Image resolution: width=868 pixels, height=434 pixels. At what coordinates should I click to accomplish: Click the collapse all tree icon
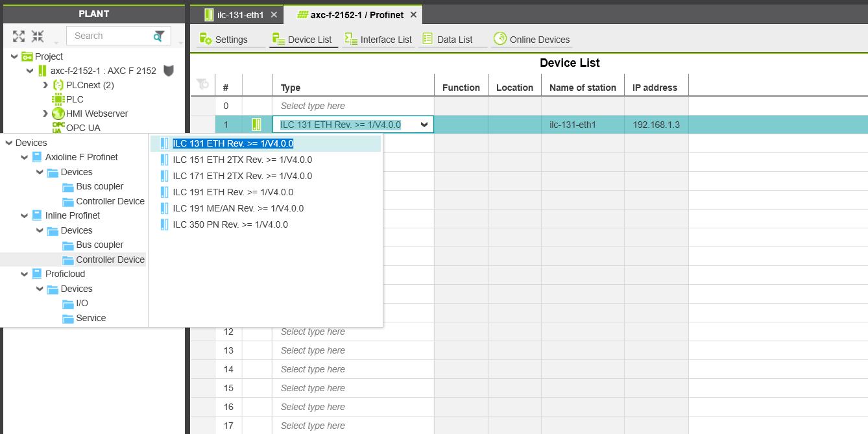pyautogui.click(x=38, y=36)
